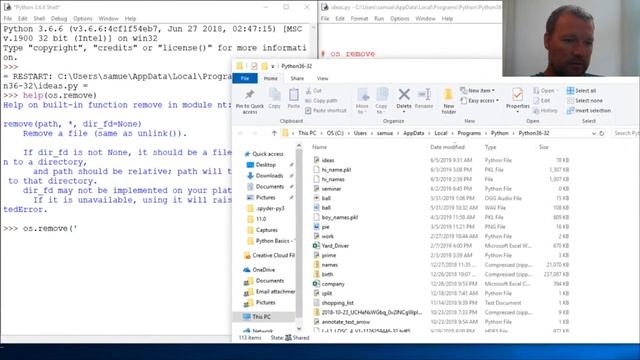Image resolution: width=640 pixels, height=360 pixels.
Task: Open Desktop in Quick access
Action: tap(266, 165)
